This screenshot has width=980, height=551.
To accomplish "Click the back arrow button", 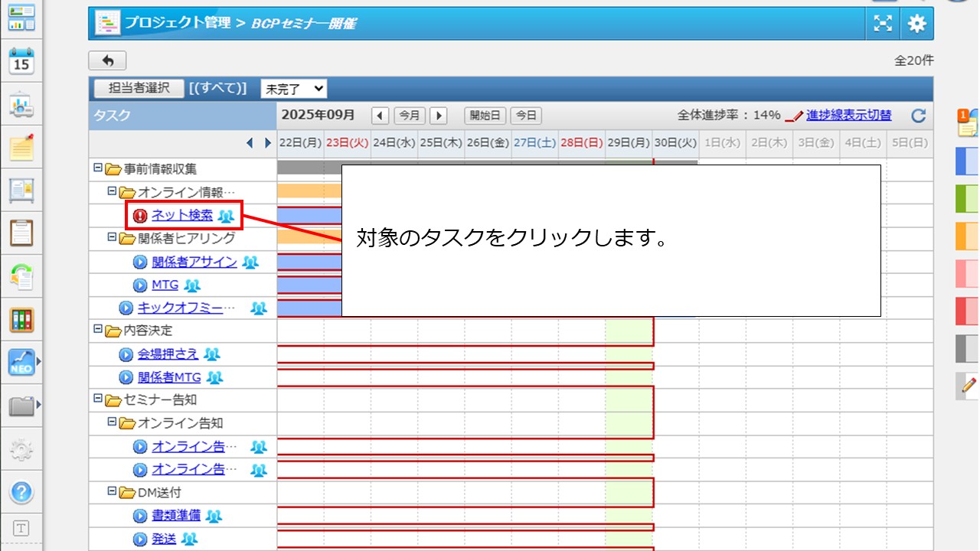I will tap(107, 60).
